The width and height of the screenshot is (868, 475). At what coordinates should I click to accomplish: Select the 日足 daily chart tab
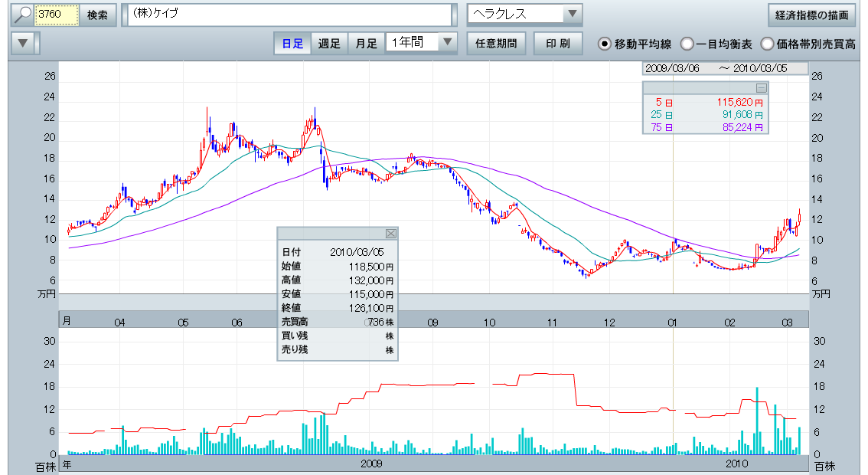(292, 43)
